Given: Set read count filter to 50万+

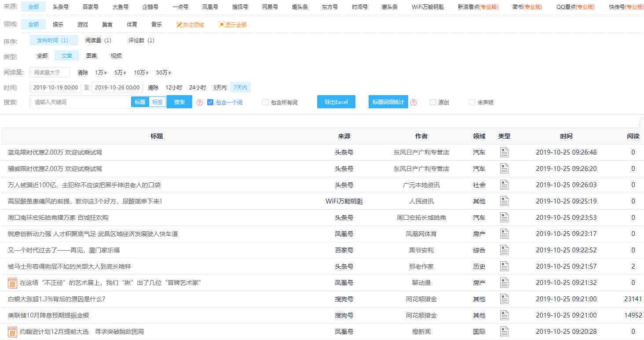Looking at the screenshot, I should pos(164,73).
